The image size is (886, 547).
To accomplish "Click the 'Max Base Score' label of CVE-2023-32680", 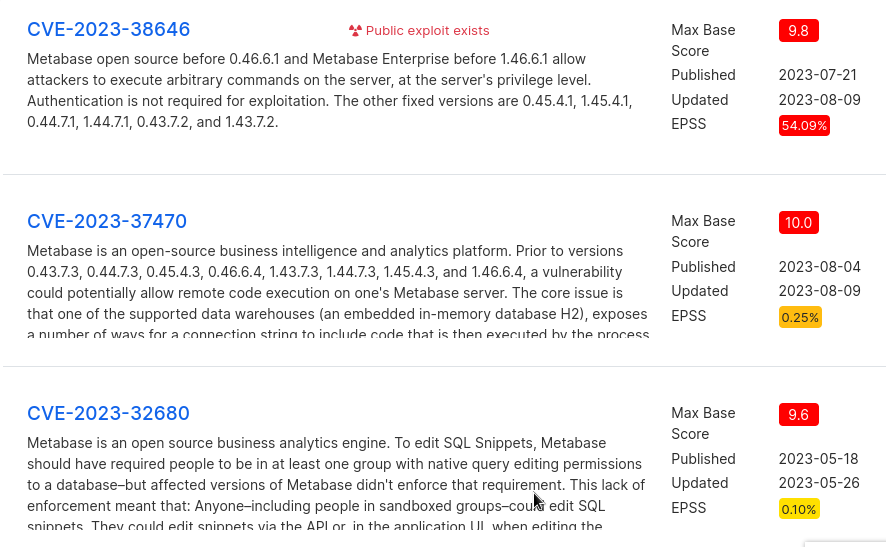I will click(703, 423).
